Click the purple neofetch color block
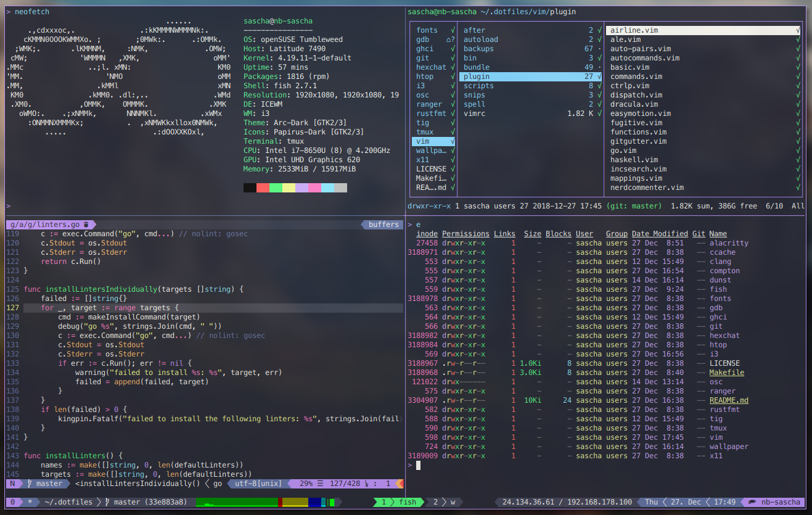 pos(301,187)
